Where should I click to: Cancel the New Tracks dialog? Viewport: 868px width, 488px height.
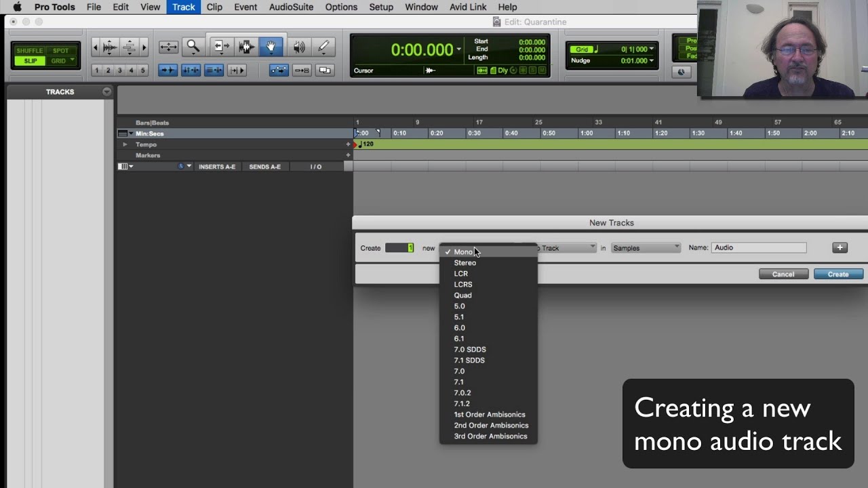(783, 274)
